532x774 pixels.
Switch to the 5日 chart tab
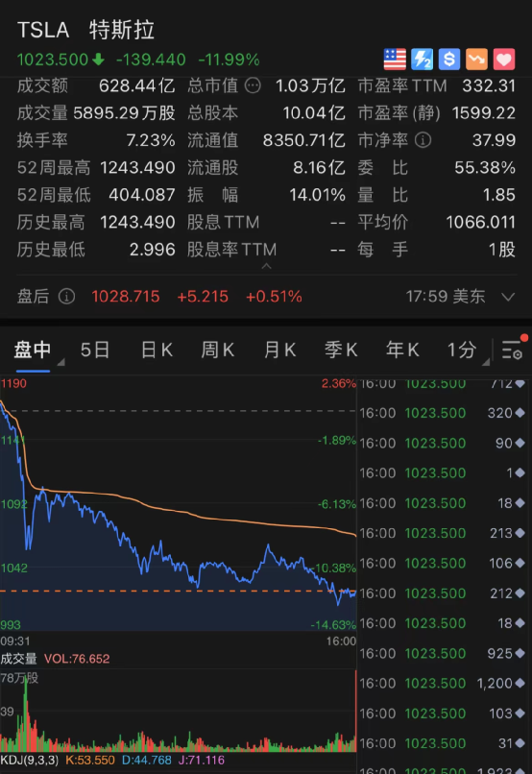tap(95, 350)
